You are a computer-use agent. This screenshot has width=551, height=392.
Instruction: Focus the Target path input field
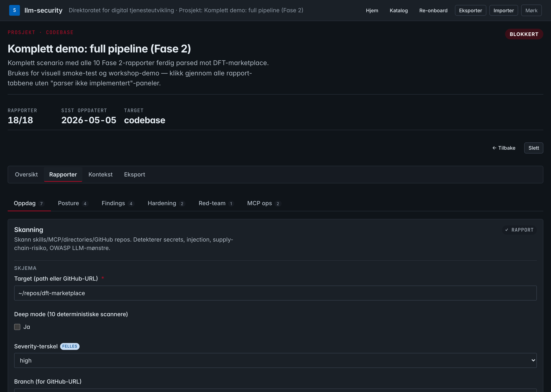click(275, 293)
